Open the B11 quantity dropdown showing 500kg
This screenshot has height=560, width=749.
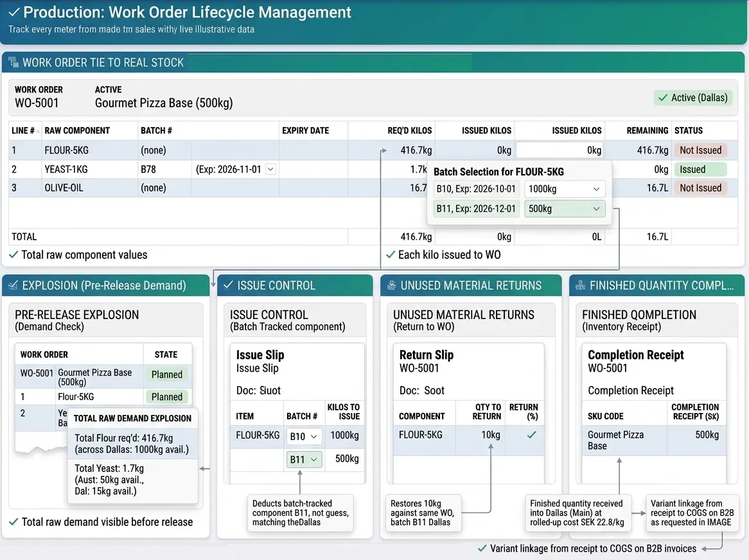click(x=565, y=209)
